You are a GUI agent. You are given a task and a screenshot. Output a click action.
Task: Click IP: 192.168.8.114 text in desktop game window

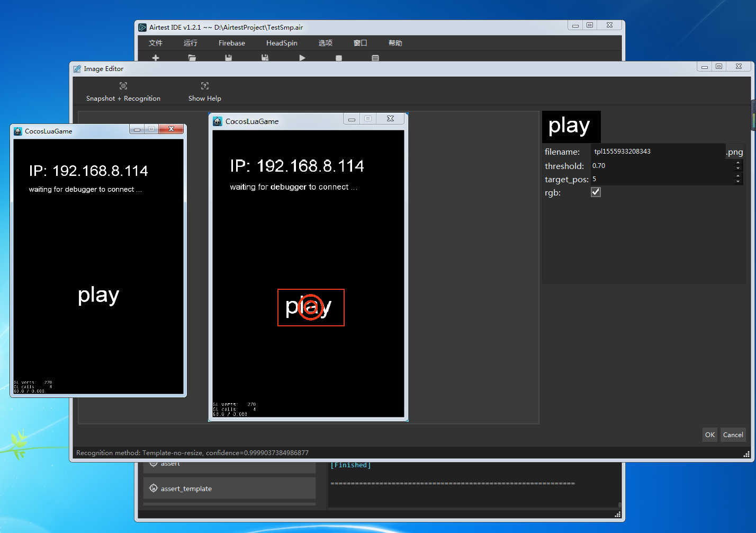(88, 171)
